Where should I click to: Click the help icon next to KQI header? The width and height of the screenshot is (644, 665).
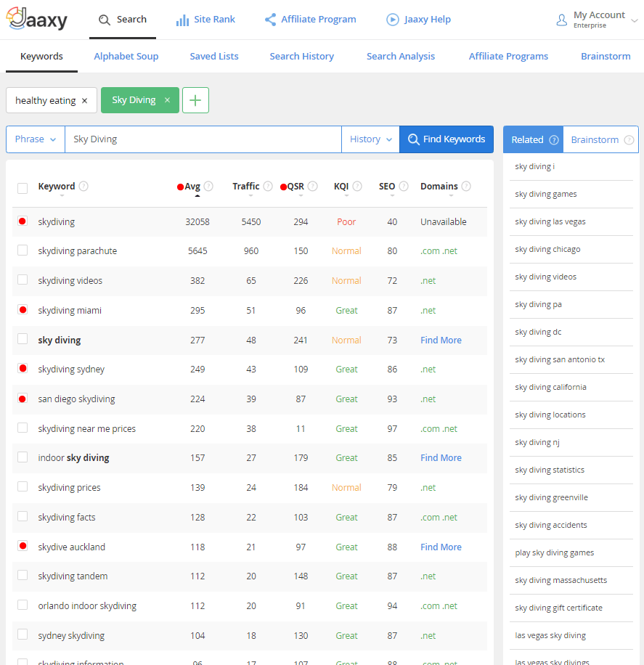click(x=357, y=186)
